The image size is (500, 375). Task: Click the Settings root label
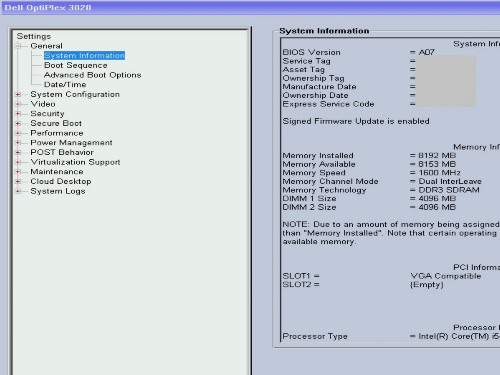coord(34,36)
